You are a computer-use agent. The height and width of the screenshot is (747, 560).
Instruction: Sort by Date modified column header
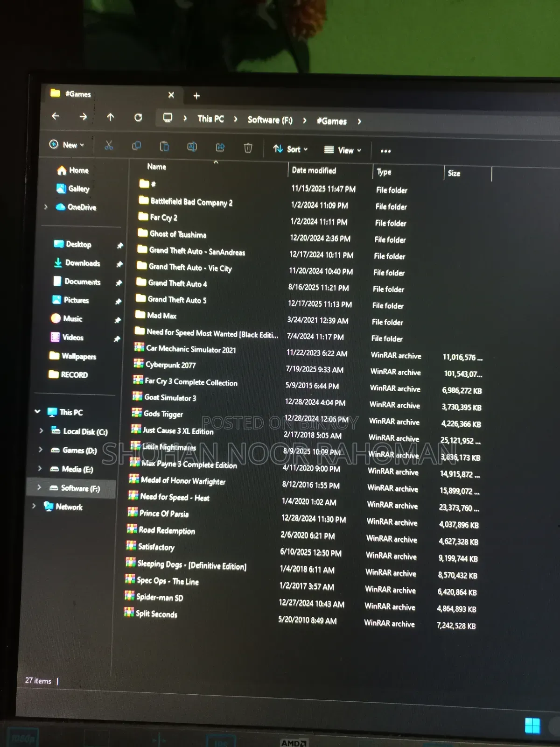[314, 170]
